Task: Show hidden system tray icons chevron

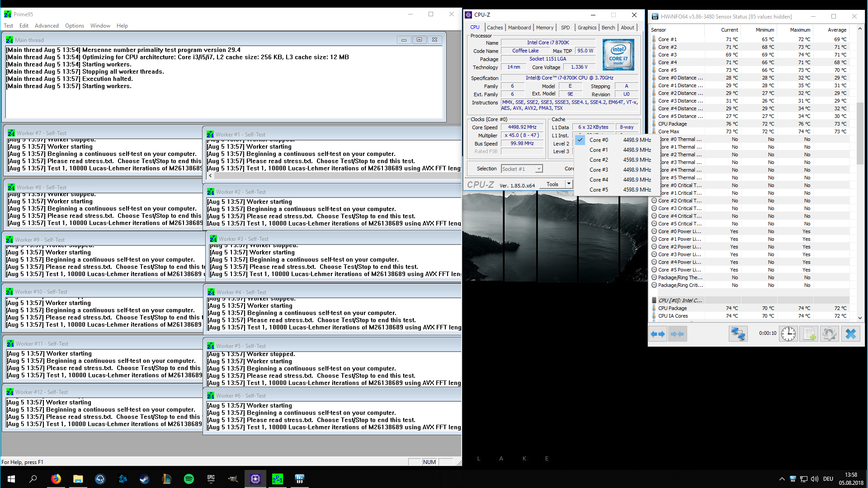Action: (x=782, y=479)
